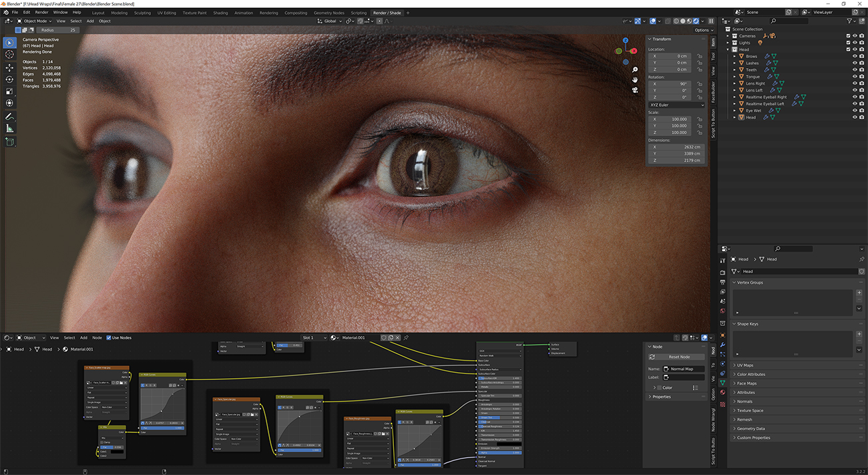Open the XYZ Euler rotation mode dropdown
The image size is (868, 475).
click(x=676, y=105)
